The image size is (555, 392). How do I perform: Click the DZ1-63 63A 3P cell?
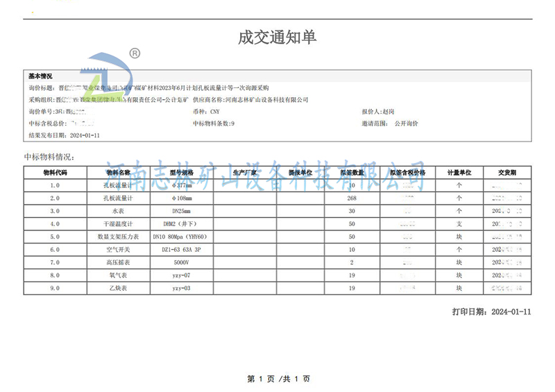181,249
